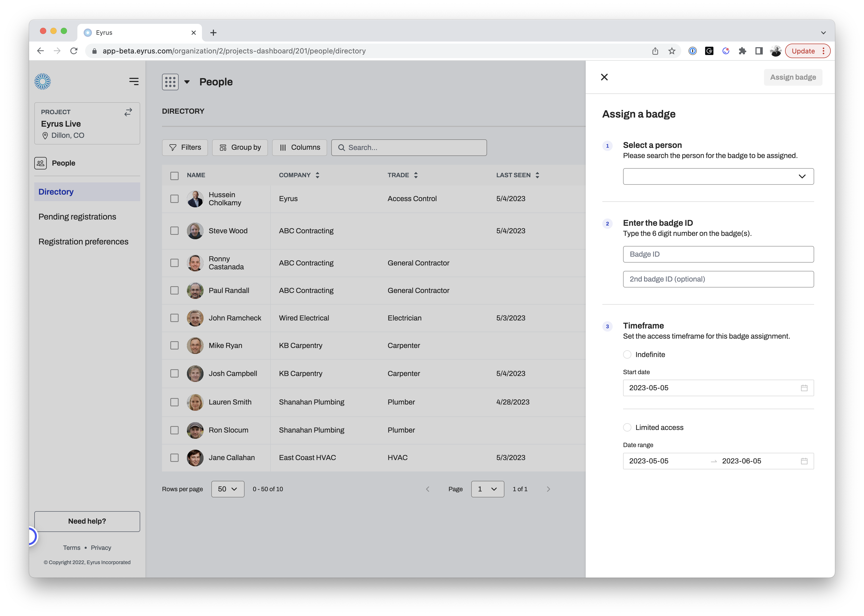This screenshot has width=864, height=616.
Task: Open the Page number dropdown
Action: tap(488, 489)
